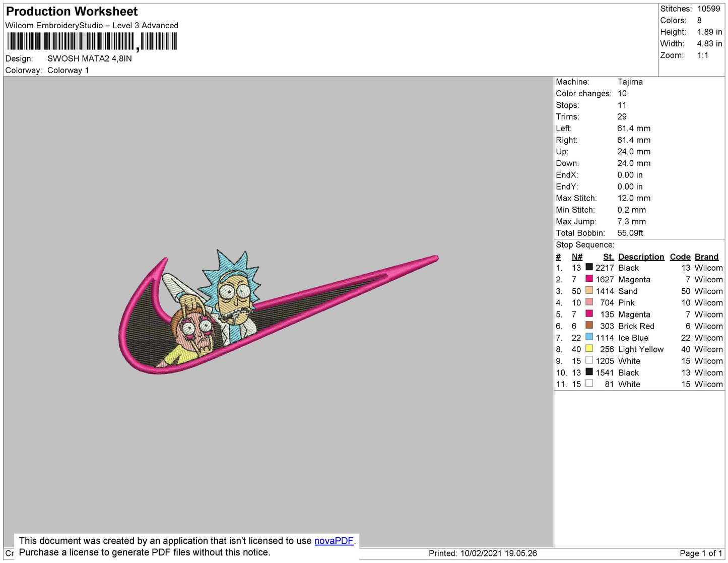Pick the Light Yellow color swatch
The height and width of the screenshot is (563, 728).
point(589,348)
